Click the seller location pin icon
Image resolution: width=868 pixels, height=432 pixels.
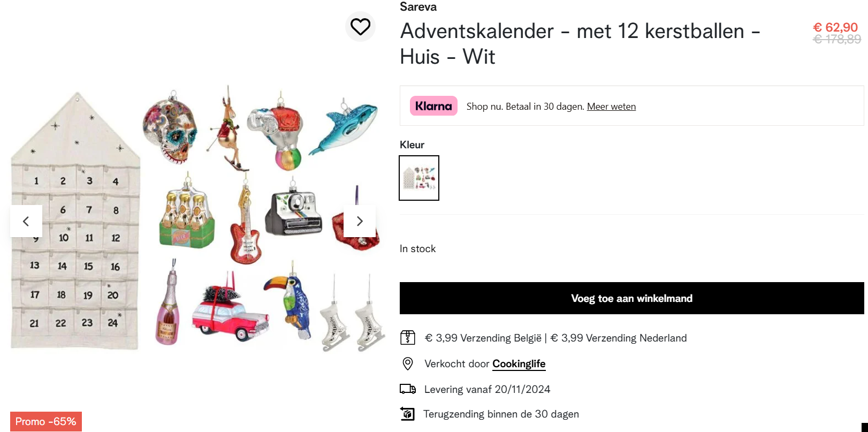[x=408, y=364]
